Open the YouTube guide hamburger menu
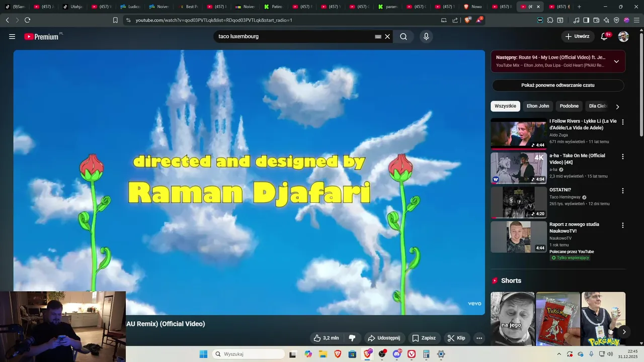 [x=12, y=37]
